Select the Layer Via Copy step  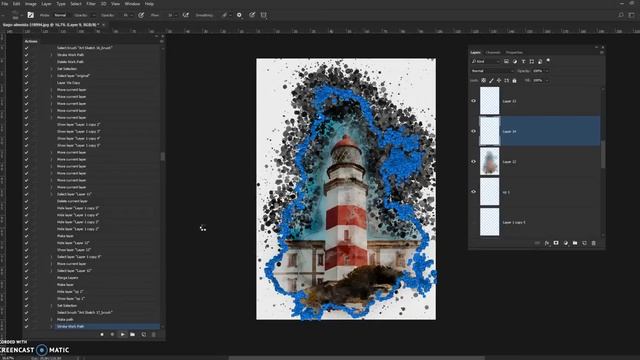[x=68, y=83]
